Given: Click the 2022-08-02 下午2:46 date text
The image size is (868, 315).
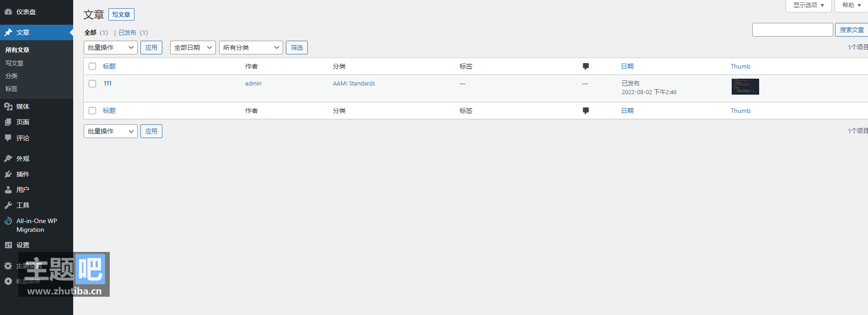Looking at the screenshot, I should click(649, 92).
